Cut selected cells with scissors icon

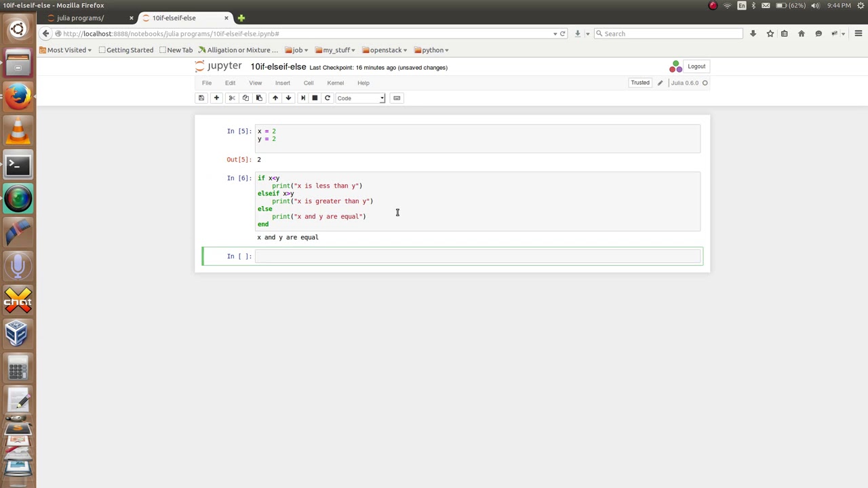(x=232, y=98)
